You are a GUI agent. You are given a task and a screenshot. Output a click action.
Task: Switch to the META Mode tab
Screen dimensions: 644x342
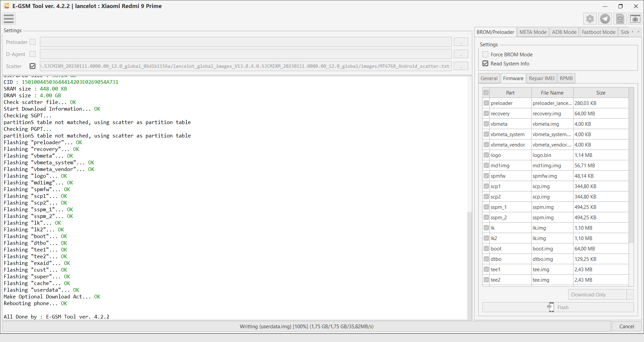(x=533, y=32)
